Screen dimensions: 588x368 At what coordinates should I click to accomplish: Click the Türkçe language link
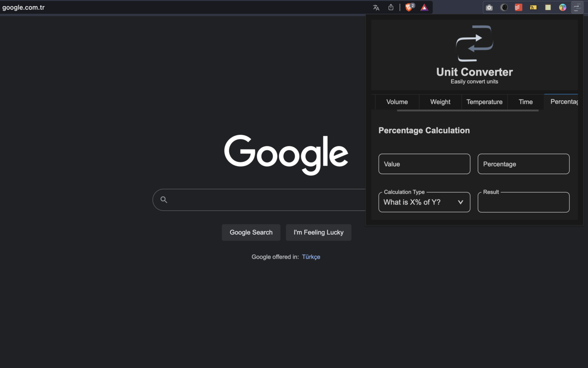[311, 257]
